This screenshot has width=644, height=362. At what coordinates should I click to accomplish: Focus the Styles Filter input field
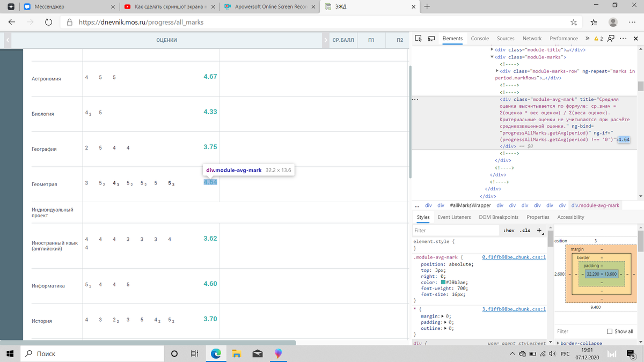click(x=456, y=231)
